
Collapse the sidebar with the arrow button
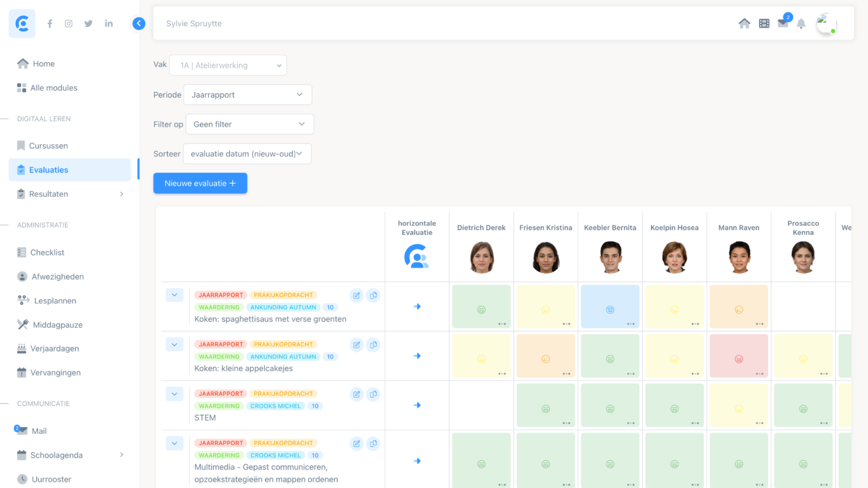pos(139,23)
